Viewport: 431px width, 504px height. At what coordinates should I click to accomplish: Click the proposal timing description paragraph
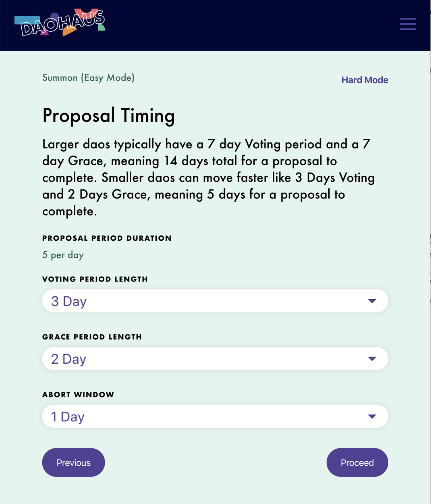click(x=209, y=177)
